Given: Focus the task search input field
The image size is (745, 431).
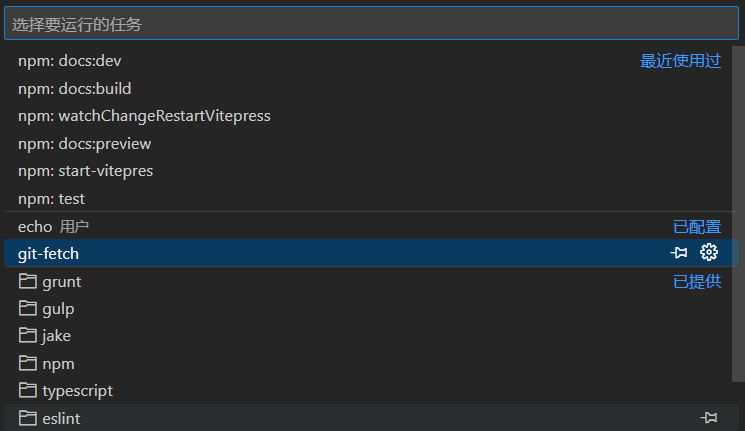Looking at the screenshot, I should [x=370, y=23].
